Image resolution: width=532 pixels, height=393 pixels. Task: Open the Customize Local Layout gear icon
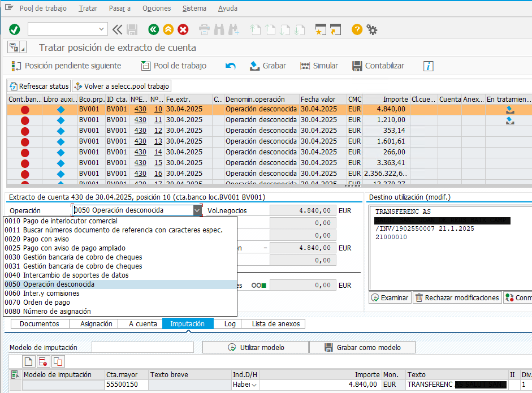click(x=372, y=29)
